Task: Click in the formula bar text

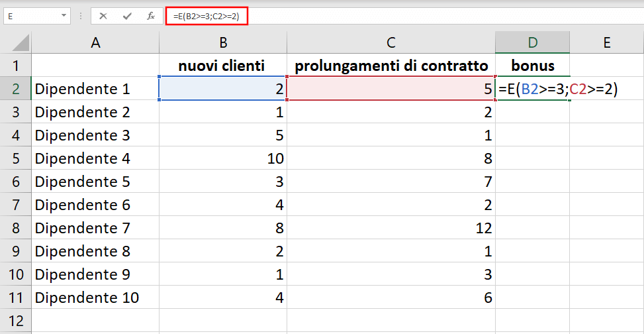Action: coord(404,17)
